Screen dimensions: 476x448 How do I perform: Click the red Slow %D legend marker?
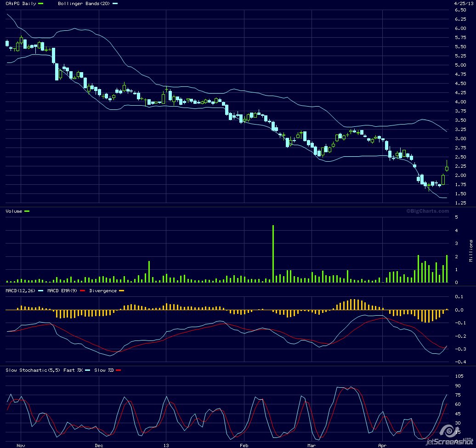(x=118, y=370)
